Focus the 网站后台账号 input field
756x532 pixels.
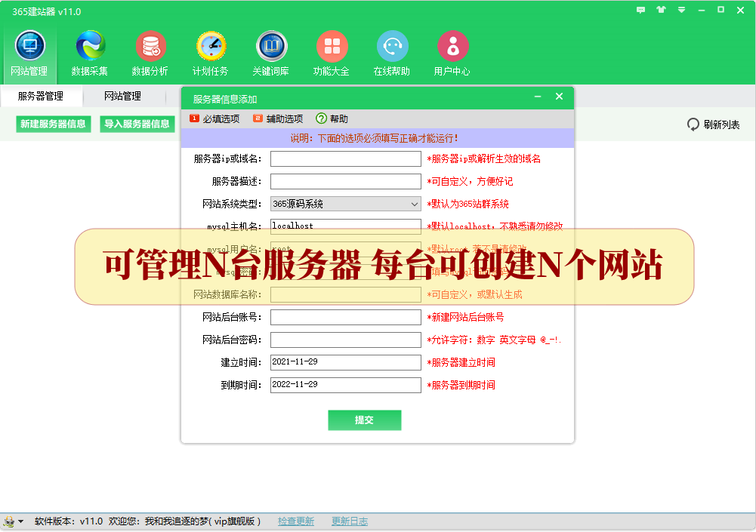pyautogui.click(x=346, y=318)
